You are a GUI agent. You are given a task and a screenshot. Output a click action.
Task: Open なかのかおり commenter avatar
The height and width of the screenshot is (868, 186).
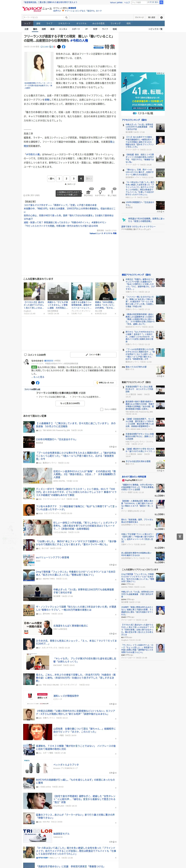[x=26, y=362]
